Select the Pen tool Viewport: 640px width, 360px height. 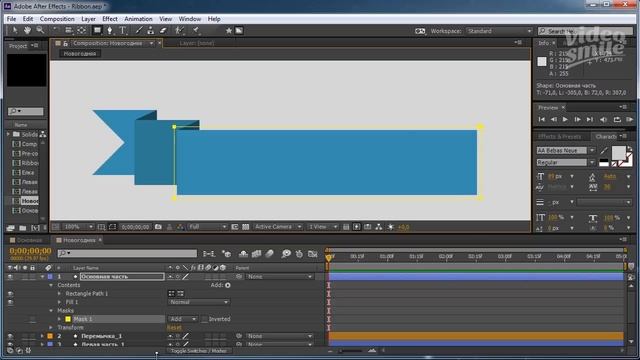tap(109, 31)
